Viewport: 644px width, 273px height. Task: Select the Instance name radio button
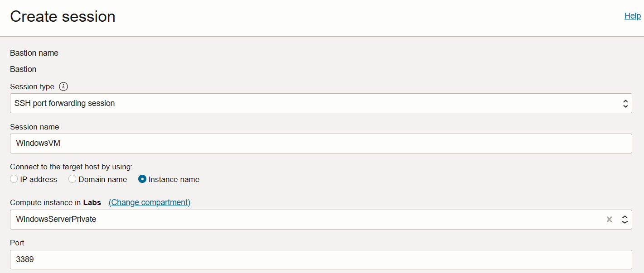[142, 179]
